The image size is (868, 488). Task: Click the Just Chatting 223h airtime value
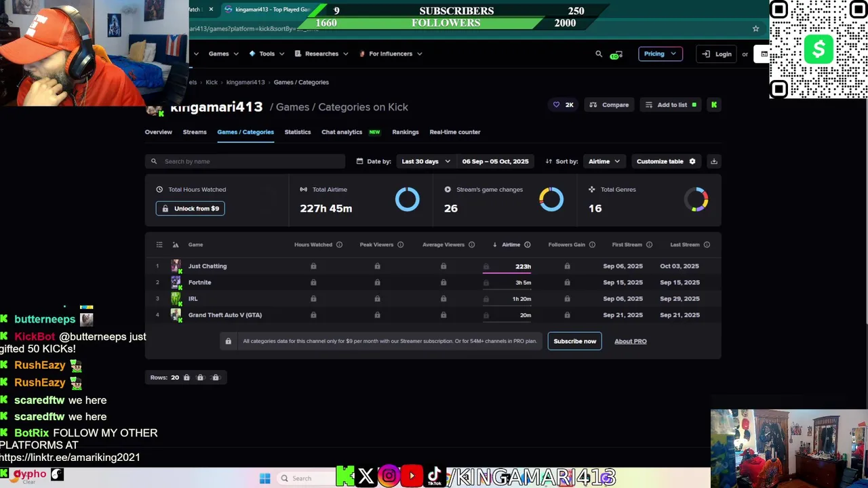point(523,267)
